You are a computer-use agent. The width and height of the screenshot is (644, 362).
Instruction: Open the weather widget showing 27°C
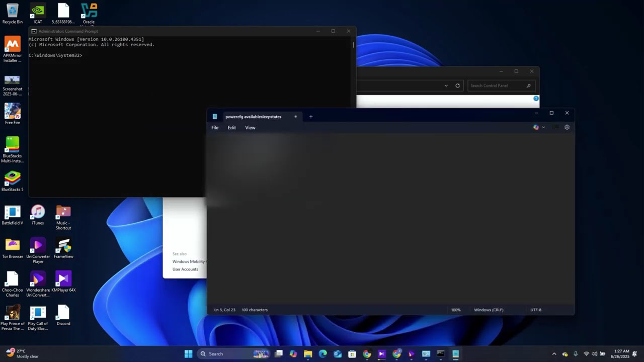[22, 353]
